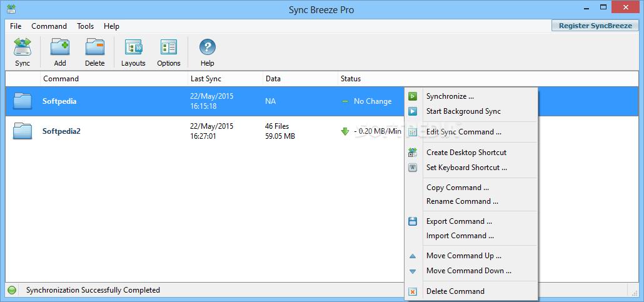Click the Help question mark icon
This screenshot has width=644, height=302.
pyautogui.click(x=208, y=48)
